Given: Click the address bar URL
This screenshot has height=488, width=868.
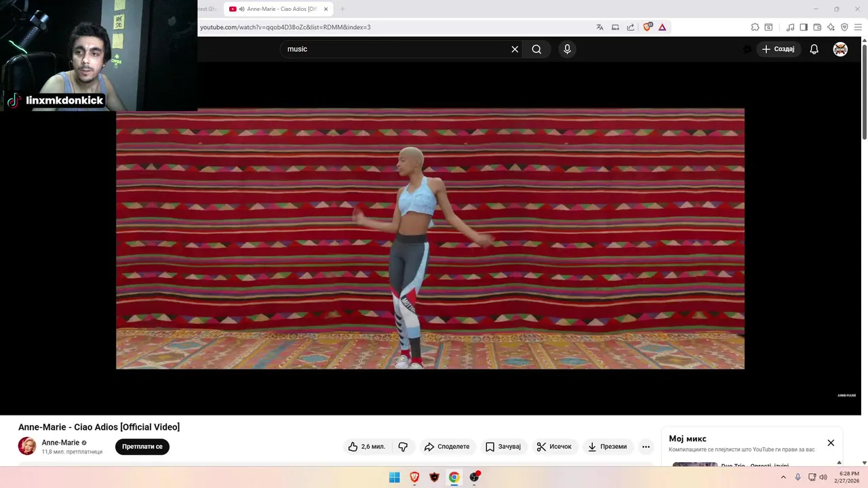Looking at the screenshot, I should pyautogui.click(x=285, y=27).
